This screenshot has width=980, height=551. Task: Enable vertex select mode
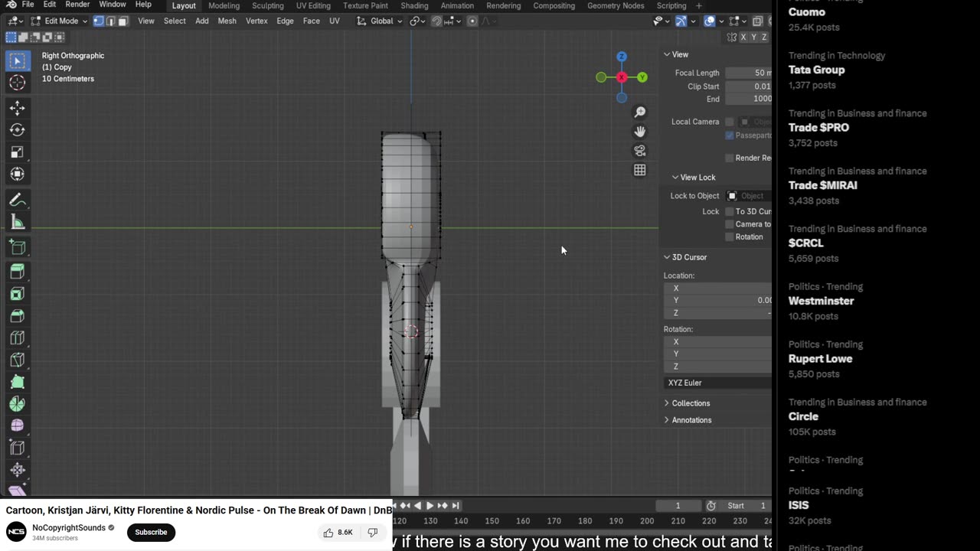tap(98, 21)
